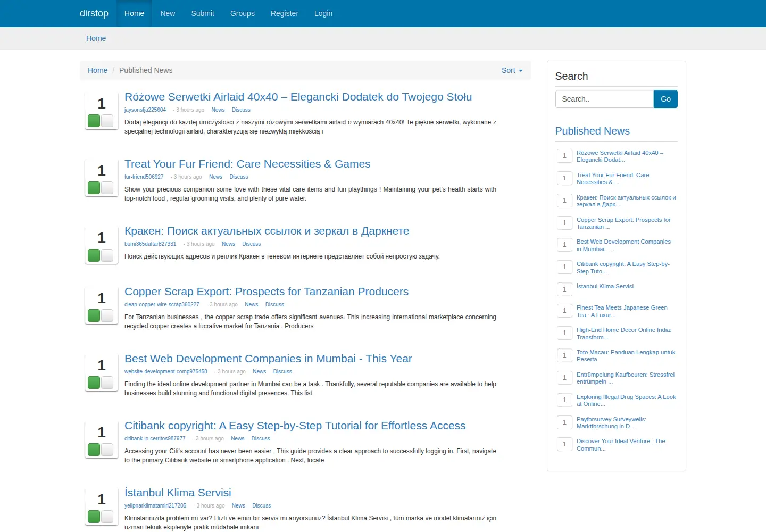Open user profile fur-friend506927

pyautogui.click(x=144, y=177)
